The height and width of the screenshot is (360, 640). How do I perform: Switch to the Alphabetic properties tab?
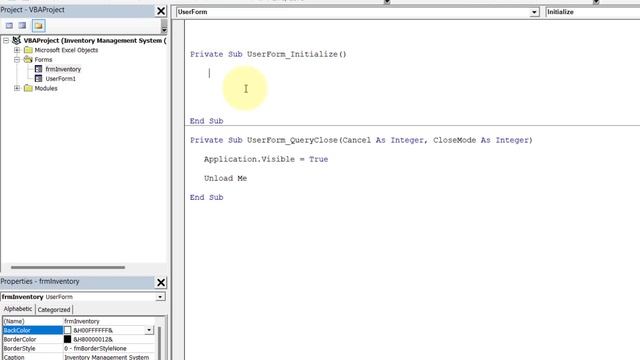pyautogui.click(x=18, y=309)
